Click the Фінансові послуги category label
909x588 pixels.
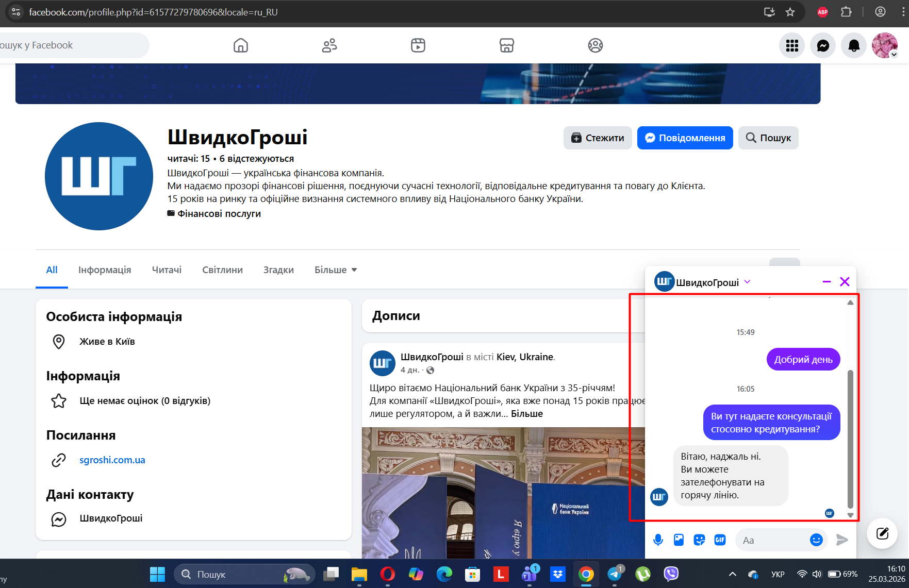point(219,213)
